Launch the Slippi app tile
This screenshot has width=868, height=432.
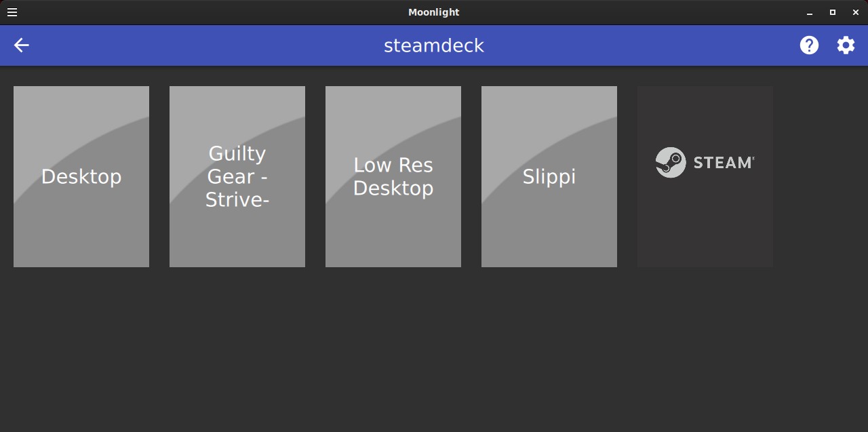pos(549,176)
